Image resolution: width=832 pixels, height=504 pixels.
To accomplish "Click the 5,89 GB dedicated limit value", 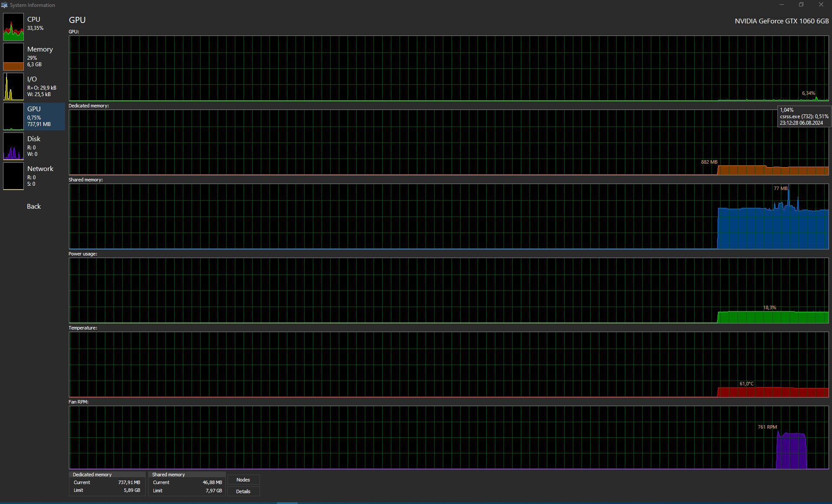I will 131,491.
